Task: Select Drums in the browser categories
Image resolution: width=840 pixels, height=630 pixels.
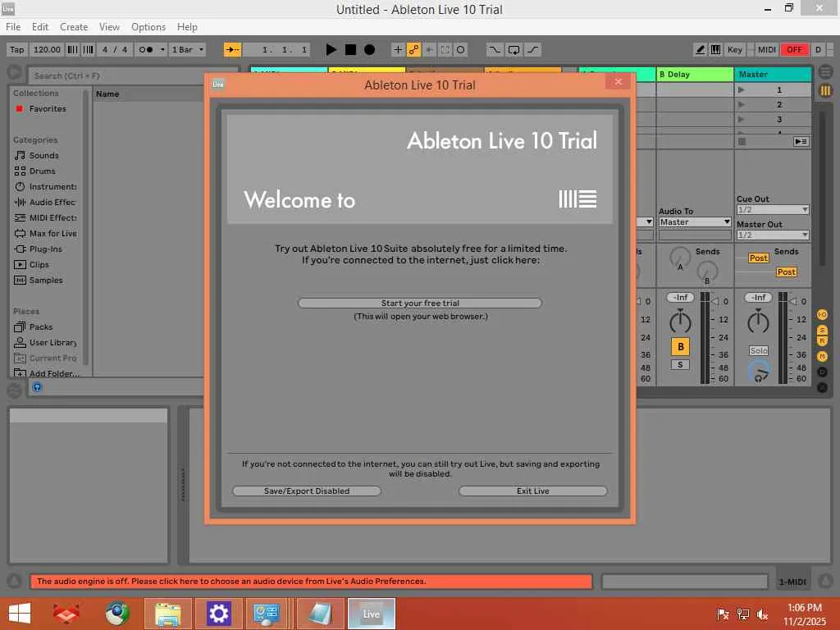Action: (x=43, y=171)
